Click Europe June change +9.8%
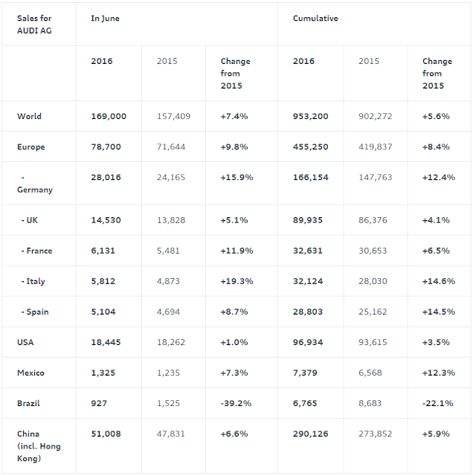 (x=234, y=147)
